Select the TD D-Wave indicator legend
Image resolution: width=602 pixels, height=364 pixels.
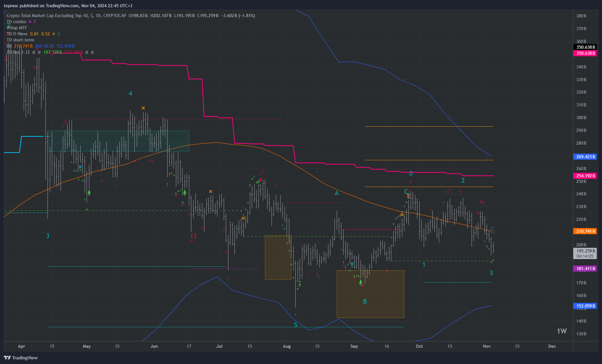[17, 34]
